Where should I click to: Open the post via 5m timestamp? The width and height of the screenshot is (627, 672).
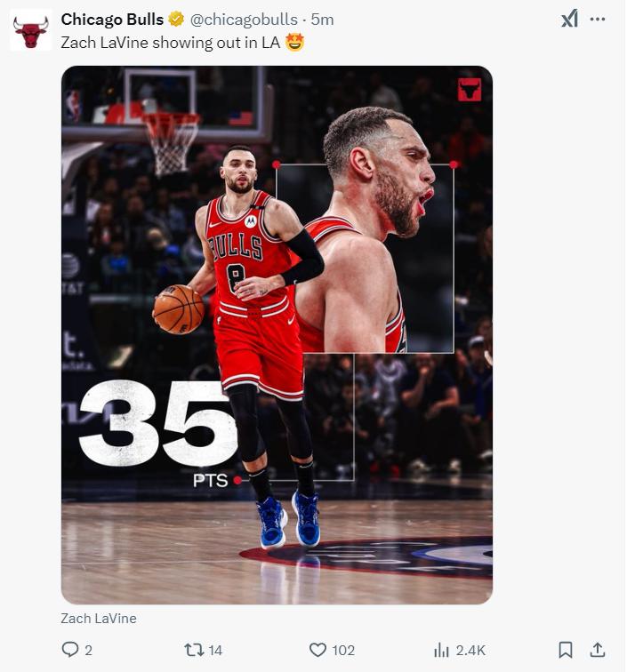click(322, 20)
